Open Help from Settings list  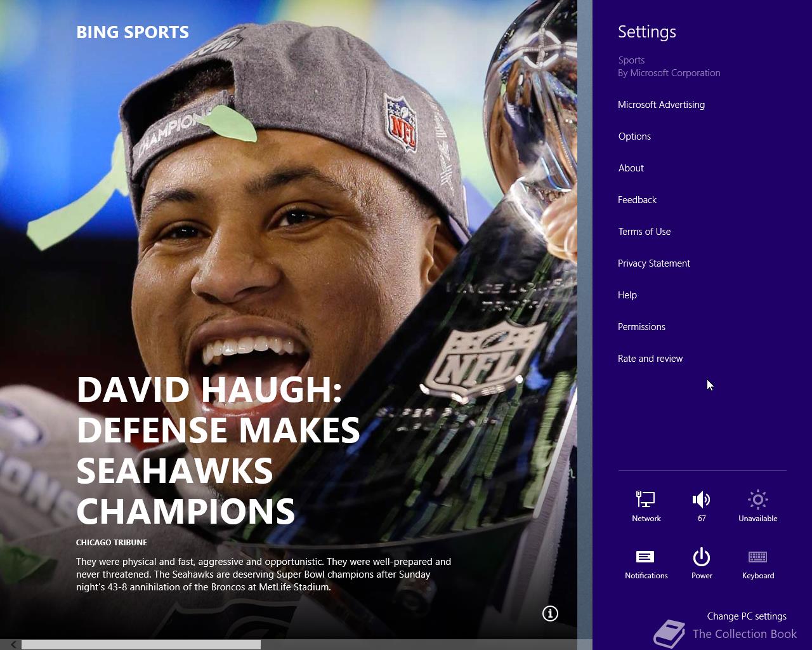pyautogui.click(x=627, y=295)
